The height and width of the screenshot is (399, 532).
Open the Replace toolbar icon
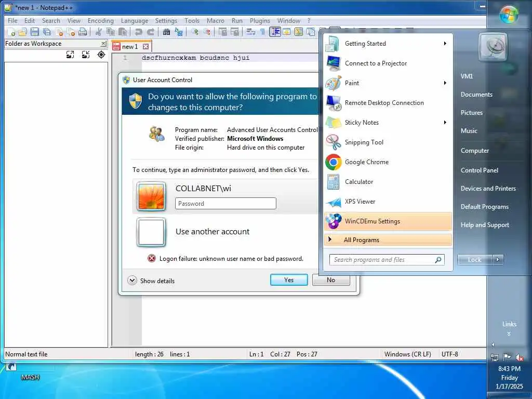pos(179,32)
